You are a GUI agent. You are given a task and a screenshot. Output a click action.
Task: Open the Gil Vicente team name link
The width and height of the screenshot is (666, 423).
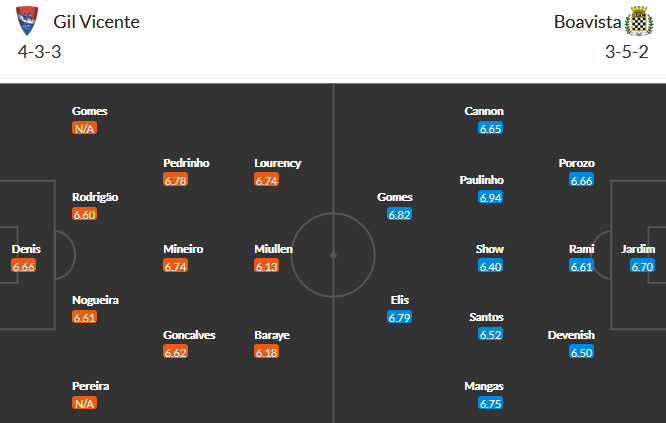click(x=96, y=22)
